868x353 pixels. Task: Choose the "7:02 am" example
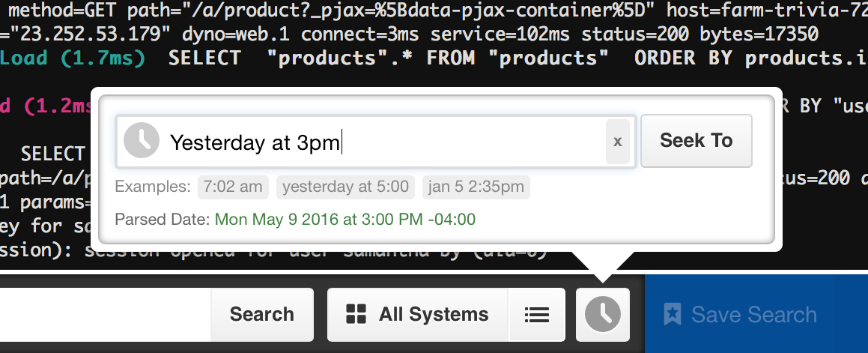233,187
